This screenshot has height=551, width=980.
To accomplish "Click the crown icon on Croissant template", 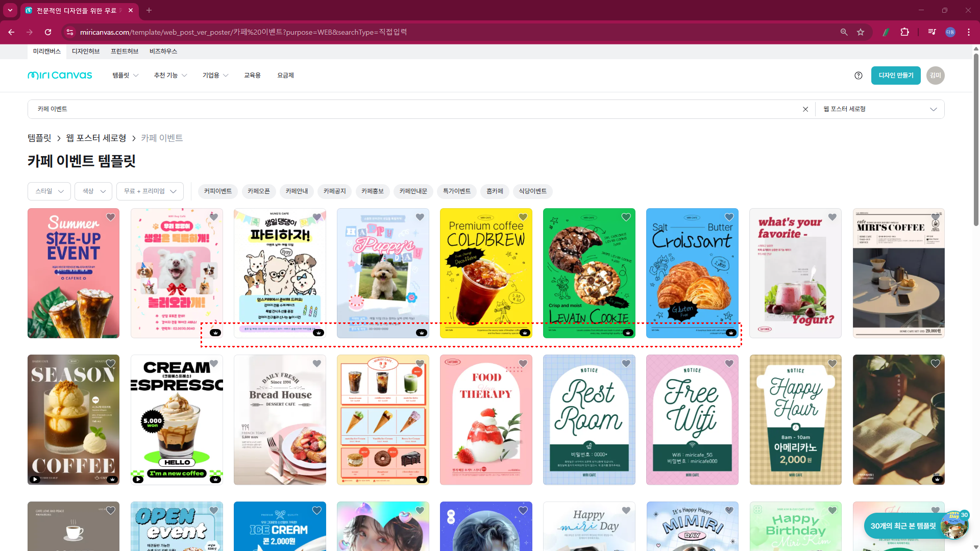I will point(731,333).
